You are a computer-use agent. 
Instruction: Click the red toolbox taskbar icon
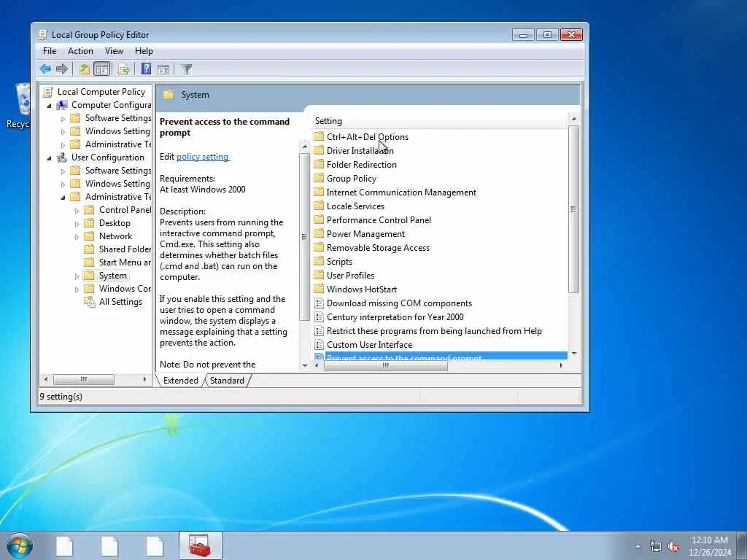200,545
